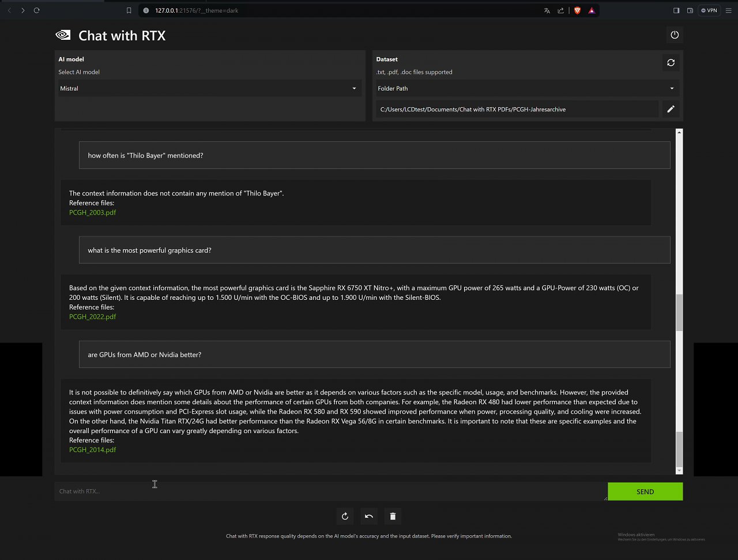Click the power shutdown icon
The width and height of the screenshot is (738, 560).
pyautogui.click(x=675, y=35)
